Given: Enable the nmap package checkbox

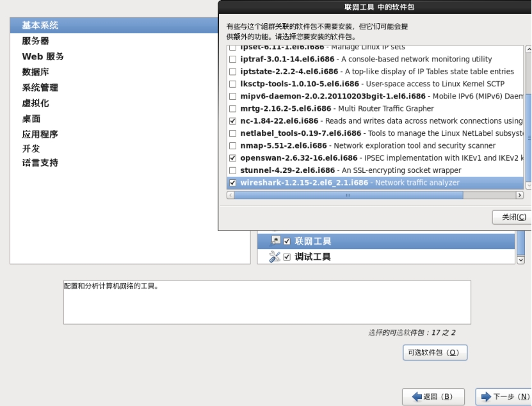Looking at the screenshot, I should pyautogui.click(x=232, y=145).
